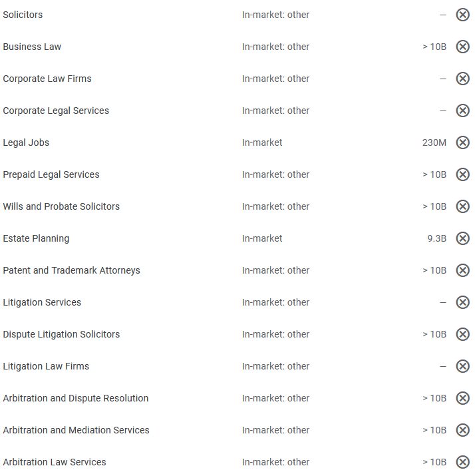Viewport: 475px width, 476px height.
Task: Remove the Business Law audience row
Action: tap(462, 47)
